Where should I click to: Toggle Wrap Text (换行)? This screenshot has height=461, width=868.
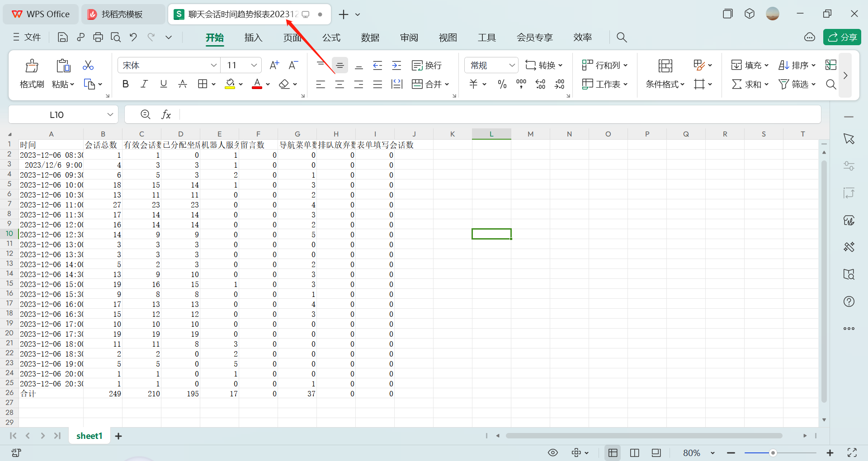[427, 66]
